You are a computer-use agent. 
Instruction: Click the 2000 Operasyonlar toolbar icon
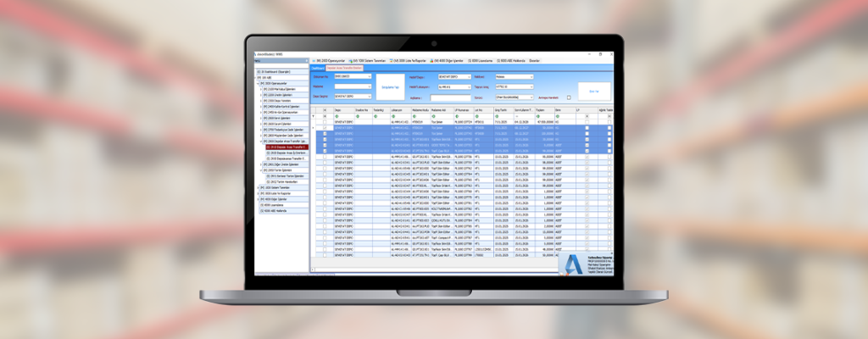(x=314, y=61)
